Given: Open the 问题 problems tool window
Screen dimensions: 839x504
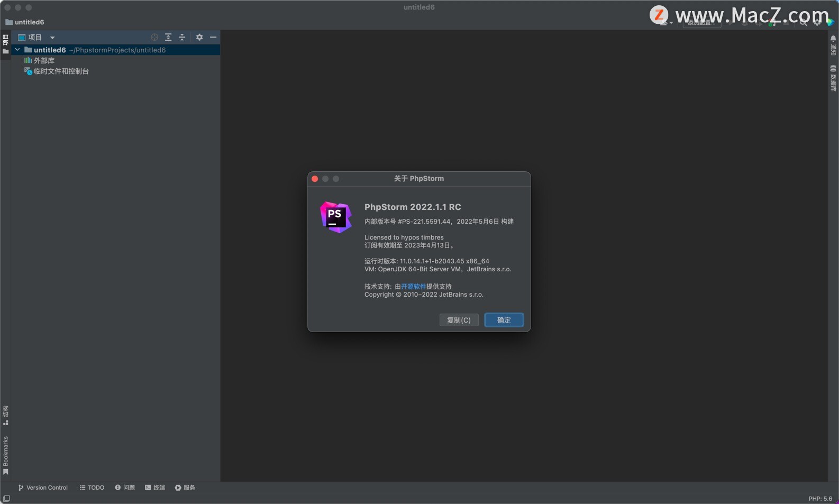Looking at the screenshot, I should pos(125,488).
